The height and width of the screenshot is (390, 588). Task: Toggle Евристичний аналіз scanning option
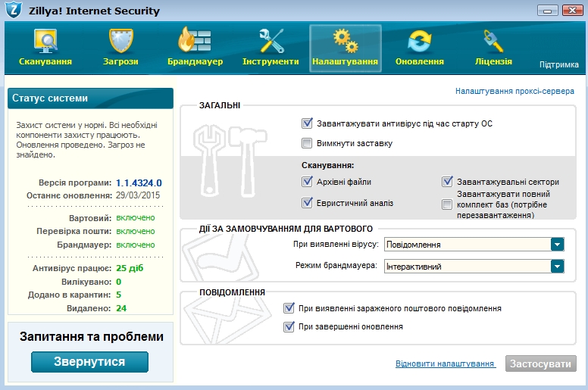(307, 203)
